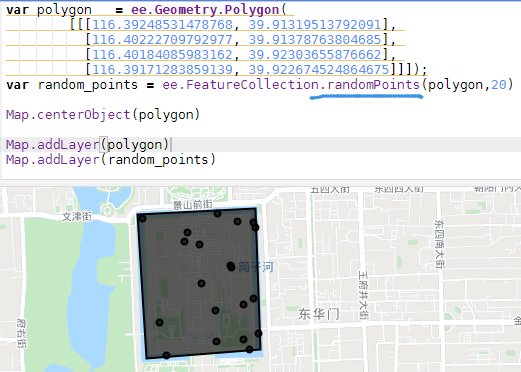Click the value 39.92303655876662

click(315, 55)
